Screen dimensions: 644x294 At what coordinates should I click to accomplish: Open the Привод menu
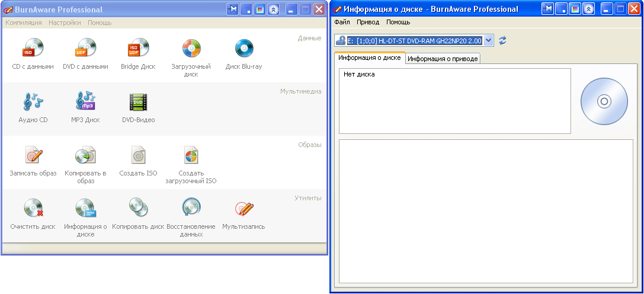click(367, 22)
